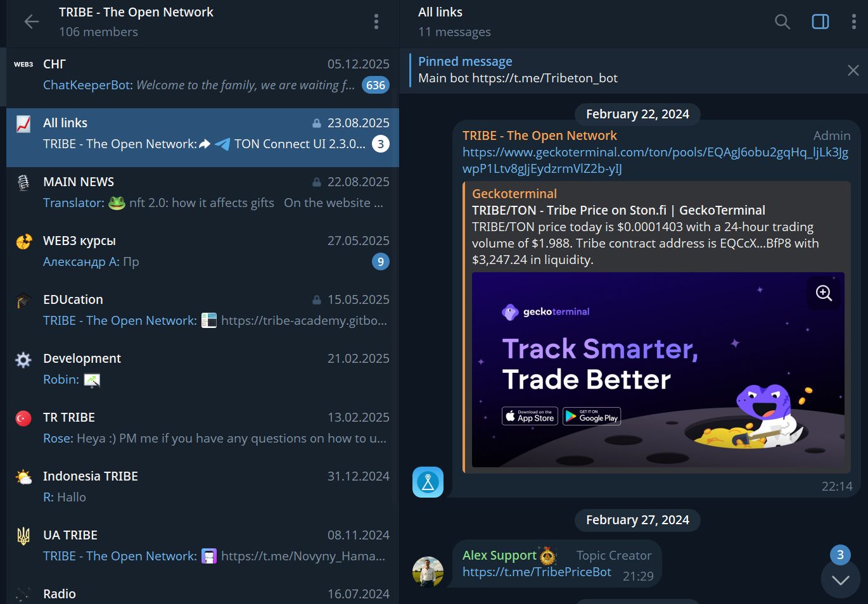Zoom the Geckoterminal preview image
The height and width of the screenshot is (604, 868).
pos(824,293)
